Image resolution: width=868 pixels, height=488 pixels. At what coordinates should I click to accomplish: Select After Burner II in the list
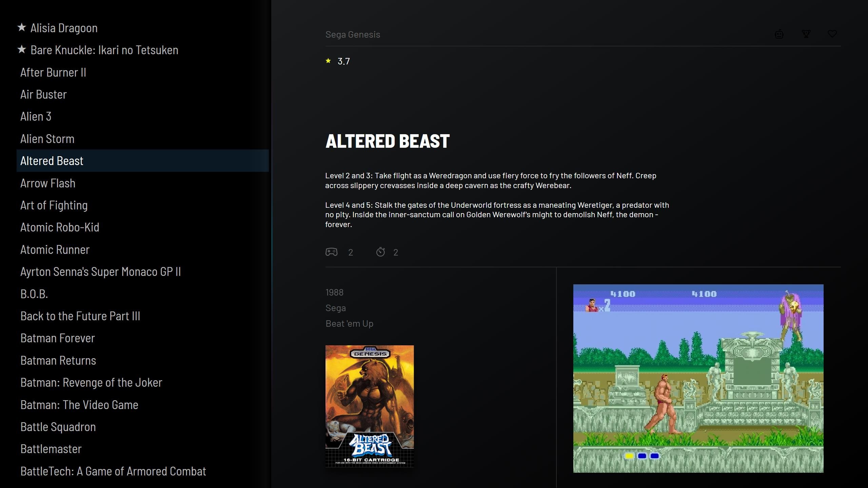(x=53, y=72)
